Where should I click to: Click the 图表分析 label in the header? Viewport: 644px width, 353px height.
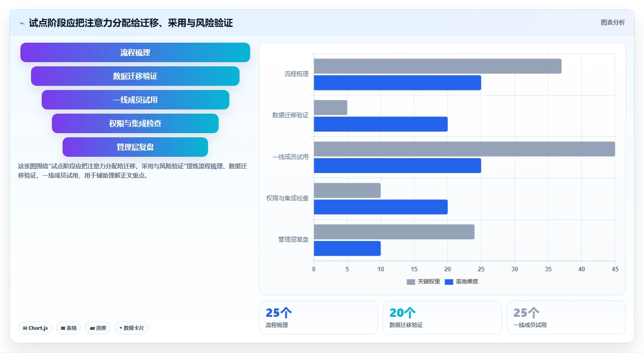click(x=612, y=22)
